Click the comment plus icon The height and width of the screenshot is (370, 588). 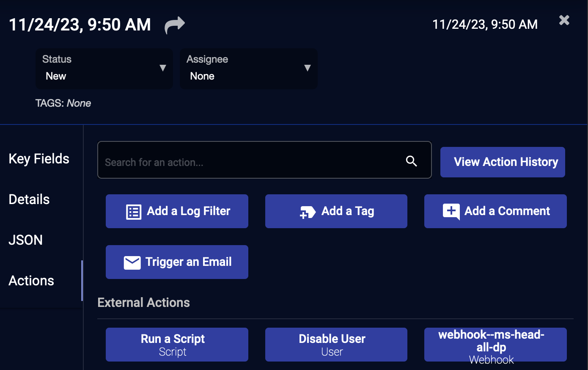pyautogui.click(x=451, y=211)
